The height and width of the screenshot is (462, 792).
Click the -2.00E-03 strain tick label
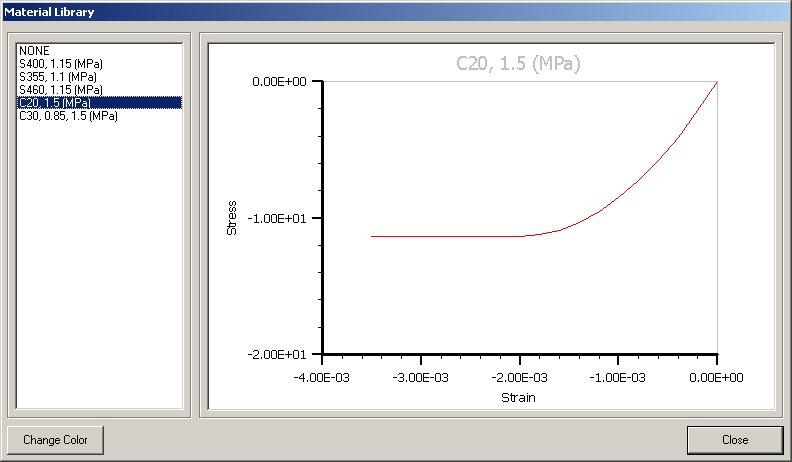pyautogui.click(x=518, y=376)
